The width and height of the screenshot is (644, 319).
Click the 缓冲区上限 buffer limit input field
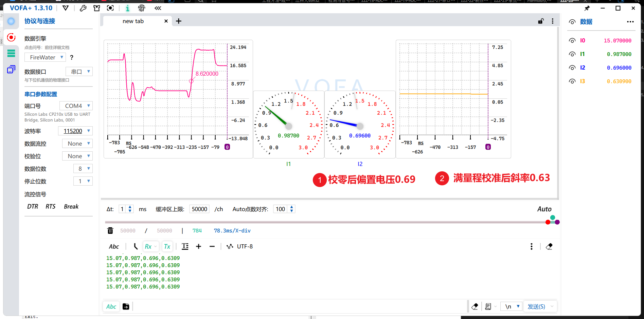pyautogui.click(x=199, y=209)
